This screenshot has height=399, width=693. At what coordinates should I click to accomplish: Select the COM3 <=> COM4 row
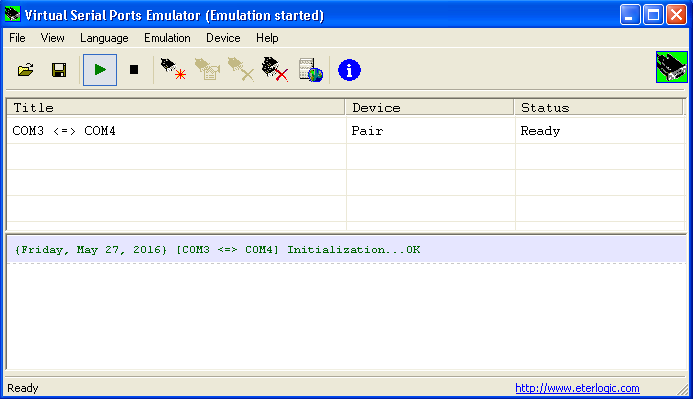[346, 131]
